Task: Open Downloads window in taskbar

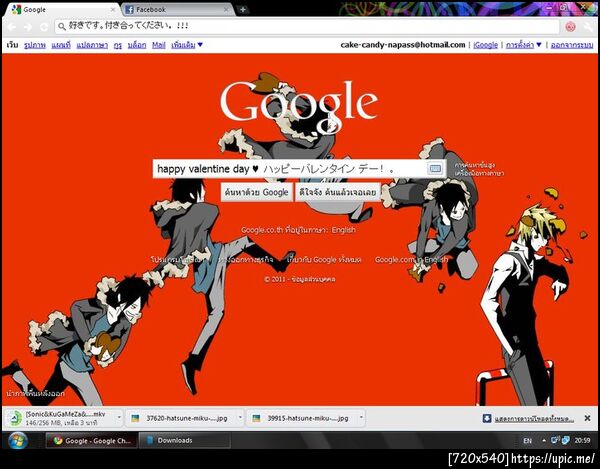Action: pos(184,441)
